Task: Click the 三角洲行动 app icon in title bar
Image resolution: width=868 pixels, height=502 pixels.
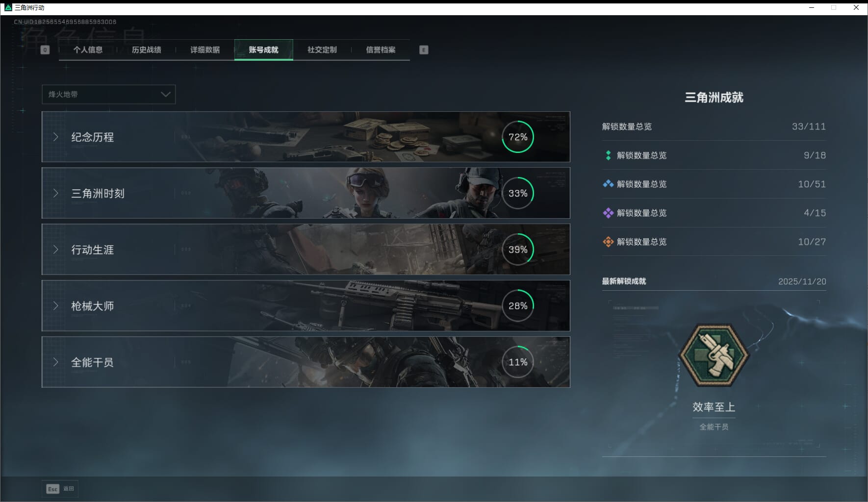Action: pyautogui.click(x=8, y=7)
